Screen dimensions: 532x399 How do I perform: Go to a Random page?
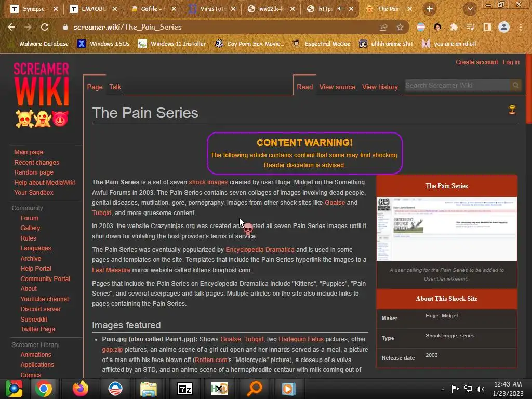coord(34,172)
